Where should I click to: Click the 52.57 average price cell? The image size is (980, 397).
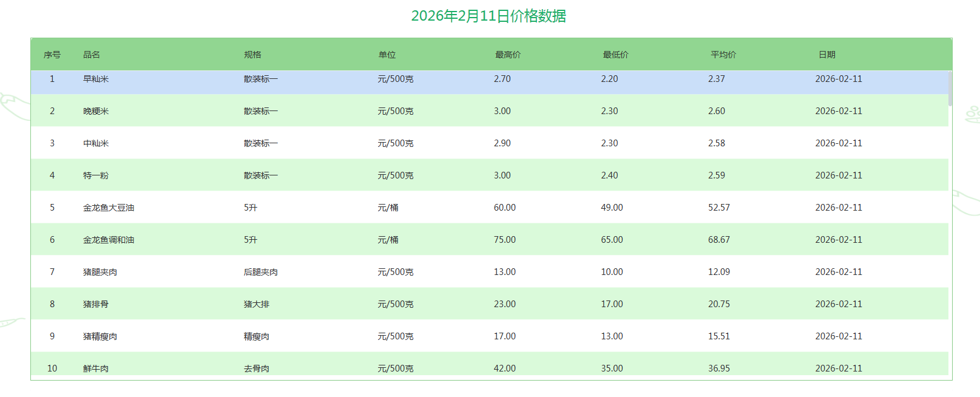719,208
